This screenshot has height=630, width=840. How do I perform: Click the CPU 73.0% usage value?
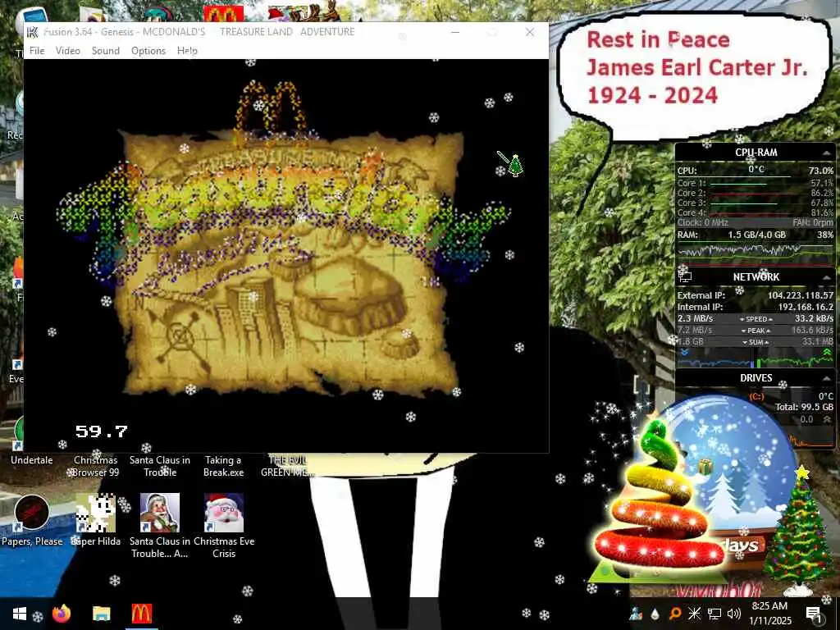click(820, 171)
